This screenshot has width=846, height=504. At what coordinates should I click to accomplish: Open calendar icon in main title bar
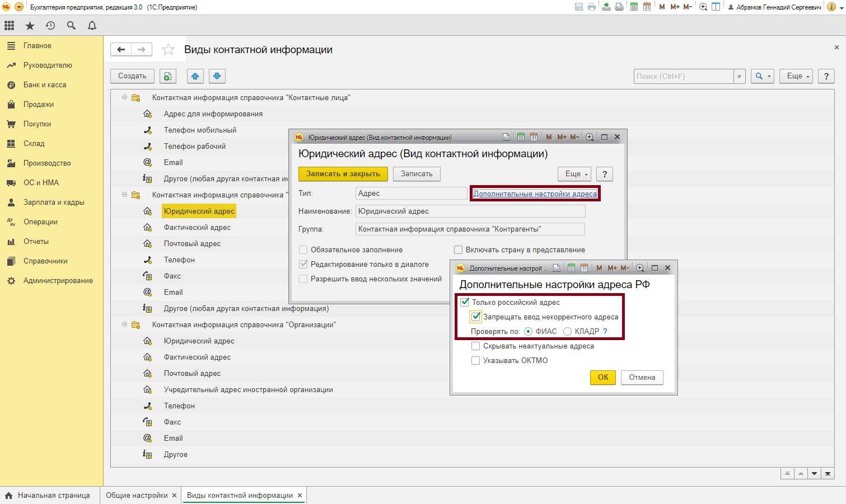647,7
